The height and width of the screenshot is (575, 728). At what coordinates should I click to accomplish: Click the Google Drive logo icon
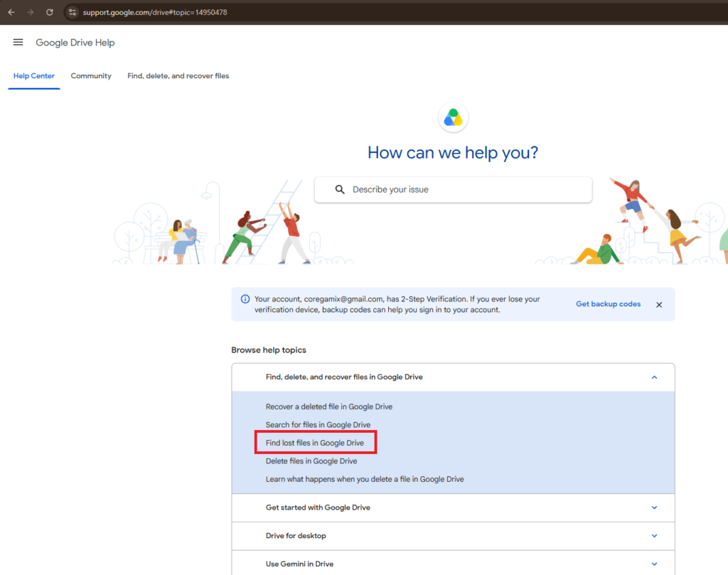[453, 117]
